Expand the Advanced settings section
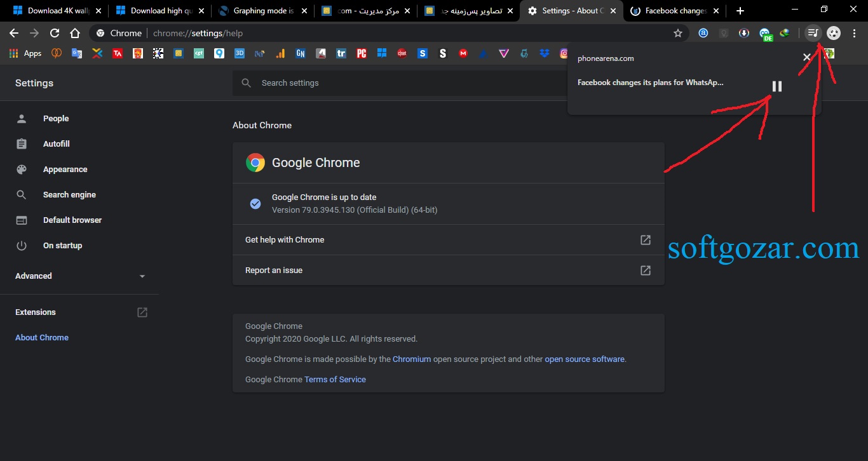The height and width of the screenshot is (461, 868). pyautogui.click(x=80, y=276)
